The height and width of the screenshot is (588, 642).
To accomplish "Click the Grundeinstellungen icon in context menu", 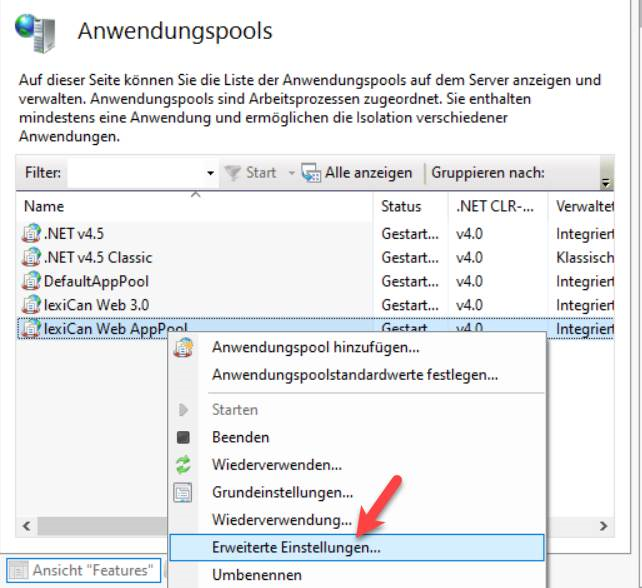I will tap(183, 493).
